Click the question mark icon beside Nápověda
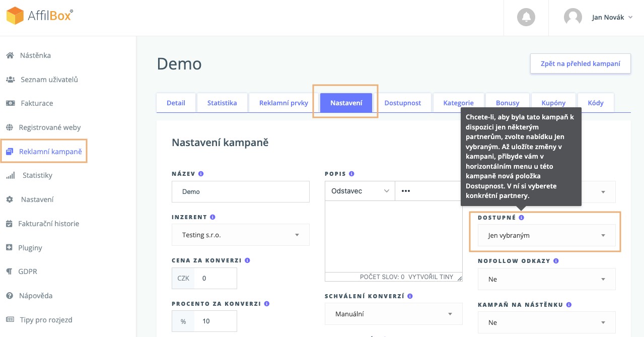Image resolution: width=644 pixels, height=337 pixels. pyautogui.click(x=9, y=296)
